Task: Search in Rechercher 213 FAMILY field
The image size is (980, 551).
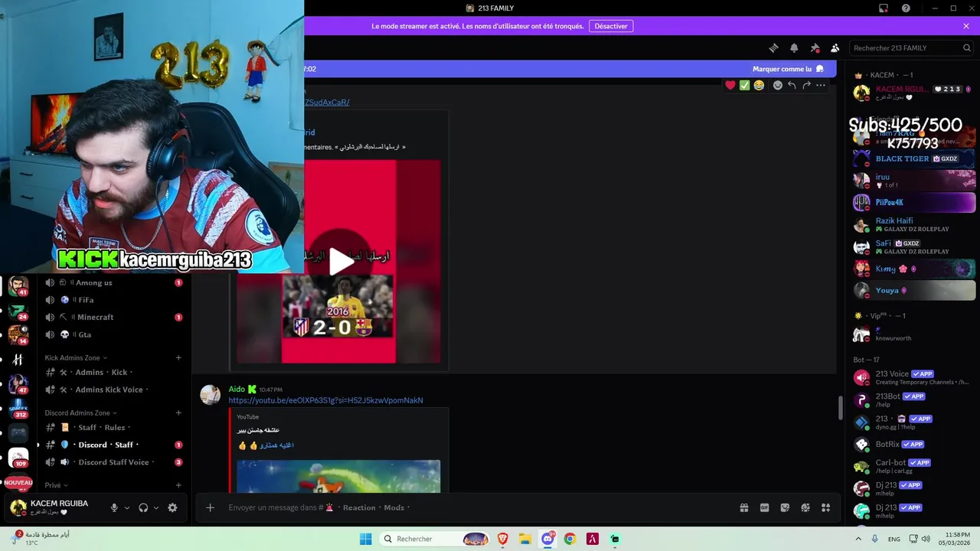Action: (x=911, y=47)
